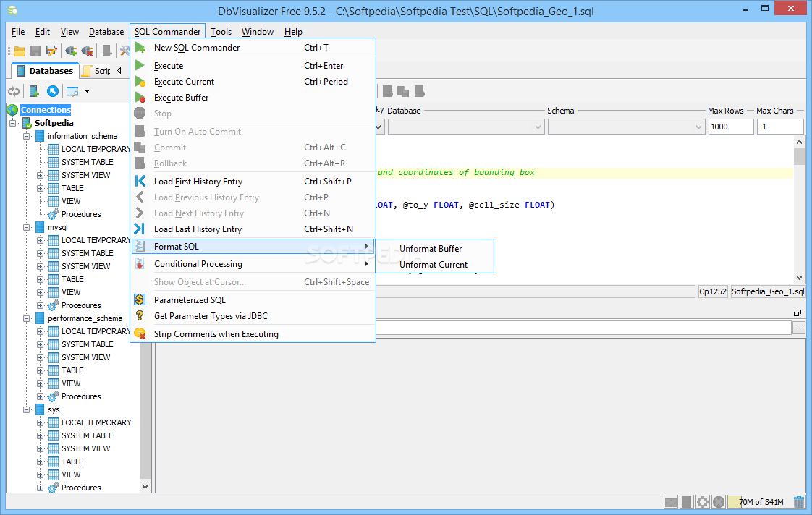Select VIEW under information_schema
Viewport: 812px width, 515px height.
click(71, 201)
